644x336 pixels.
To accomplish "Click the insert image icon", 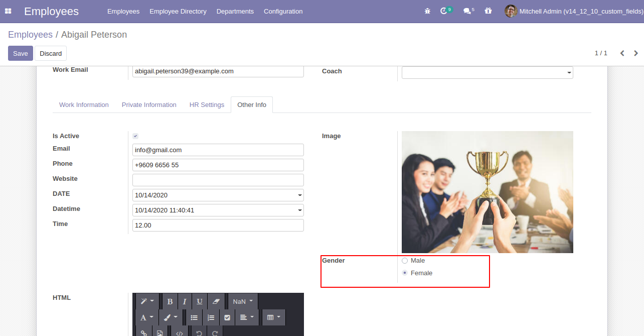I will point(160,332).
